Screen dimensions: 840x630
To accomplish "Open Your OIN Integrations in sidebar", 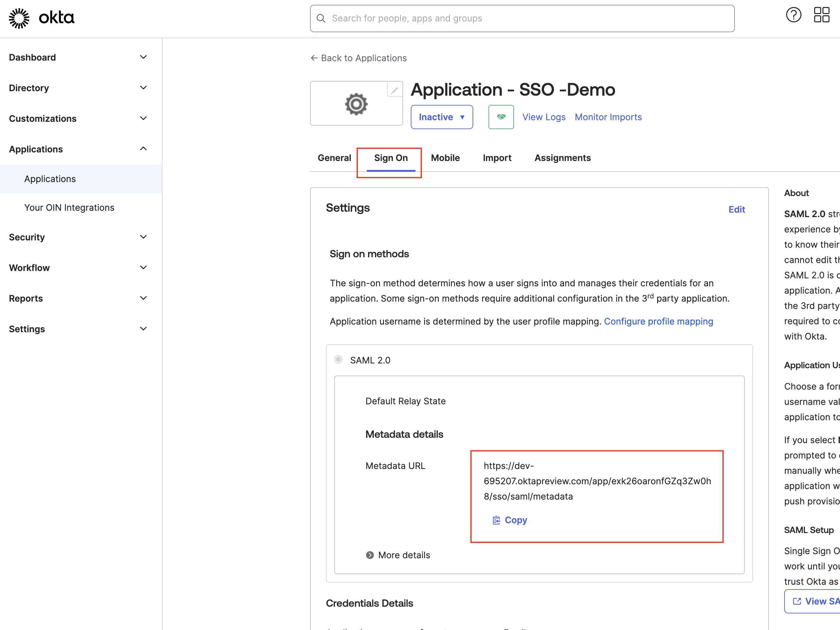I will pos(81,208).
